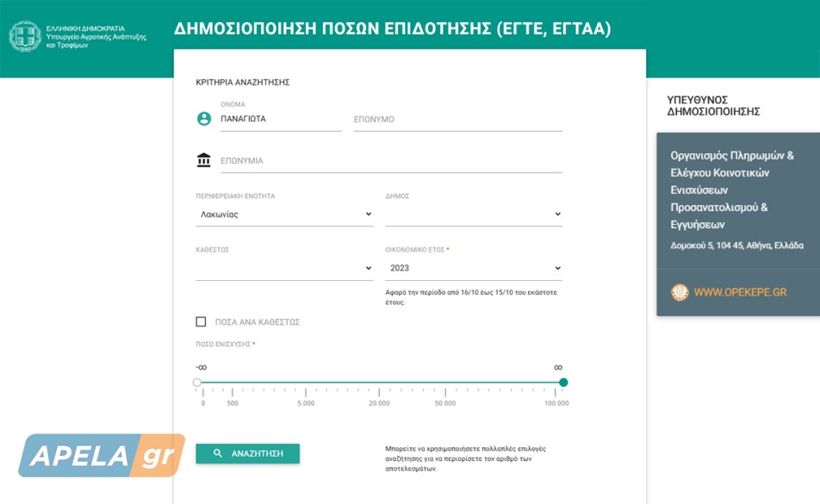
Task: Change the ΟΙΚΟΝΟΜΙΚΟ ΕΤΟΣ dropdown set to 2023
Action: pos(473,268)
